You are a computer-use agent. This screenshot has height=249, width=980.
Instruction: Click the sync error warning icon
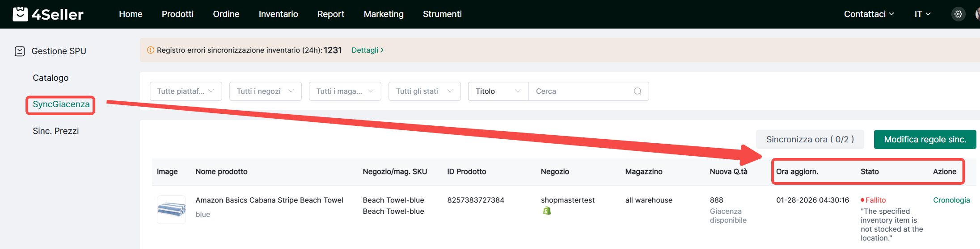[x=151, y=50]
